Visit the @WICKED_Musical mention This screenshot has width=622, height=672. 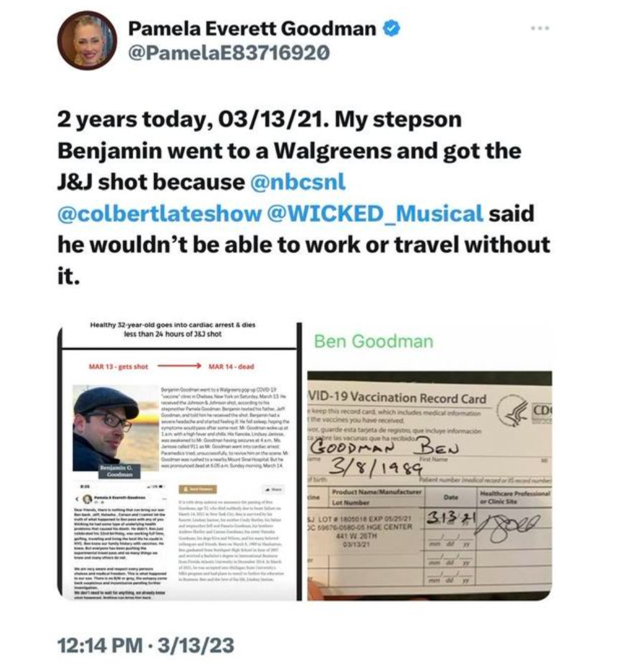coord(375,213)
